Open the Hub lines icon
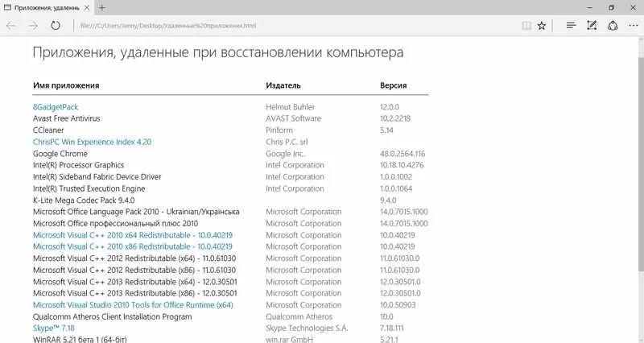This screenshot has height=343, width=644. 571,26
